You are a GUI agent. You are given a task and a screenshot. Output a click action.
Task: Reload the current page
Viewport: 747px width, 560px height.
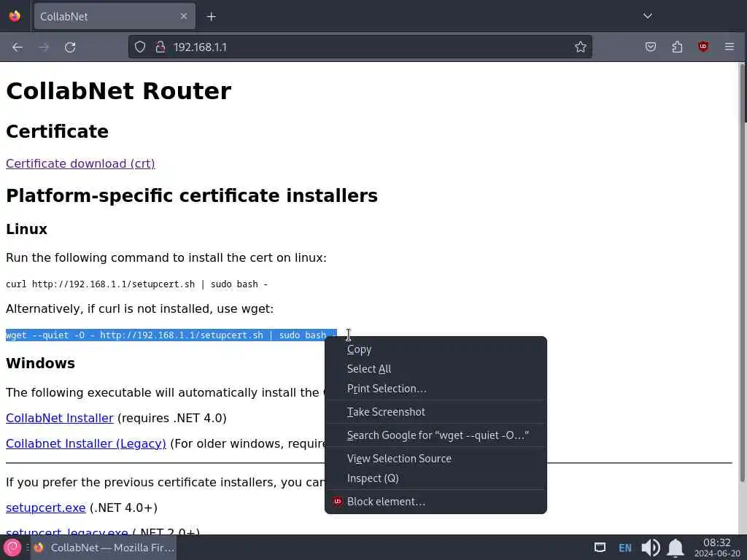coord(70,47)
